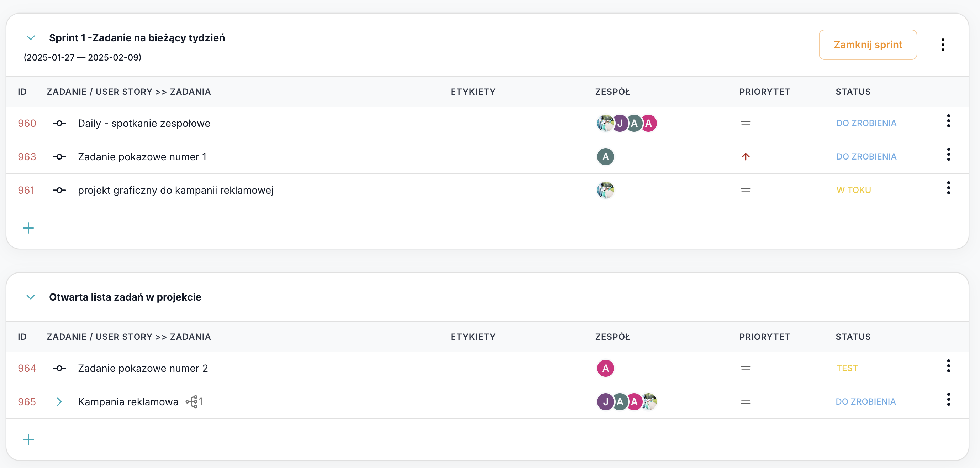Click the plus icon under Sprint 1 tasks

28,228
